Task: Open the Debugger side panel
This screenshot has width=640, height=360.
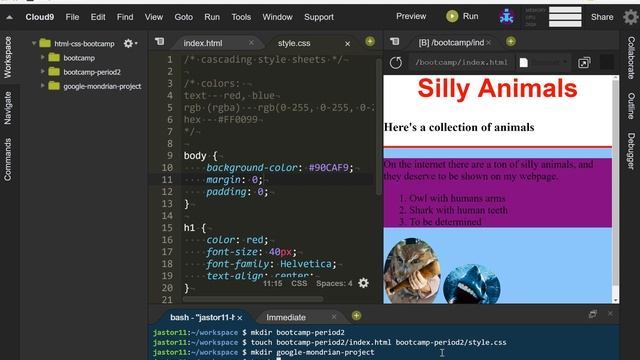Action: point(631,151)
